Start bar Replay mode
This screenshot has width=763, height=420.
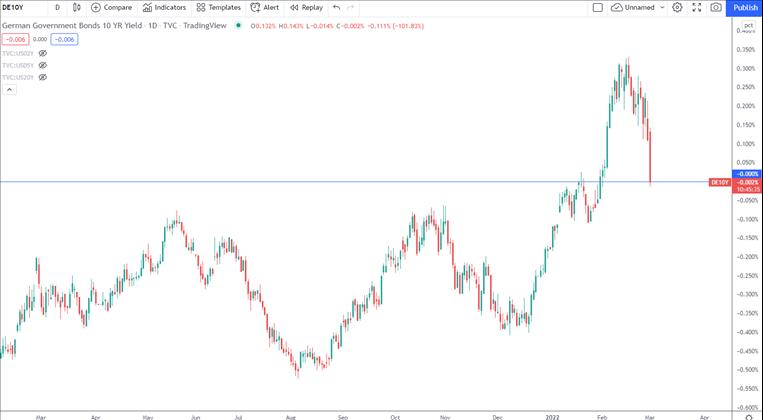pos(306,7)
